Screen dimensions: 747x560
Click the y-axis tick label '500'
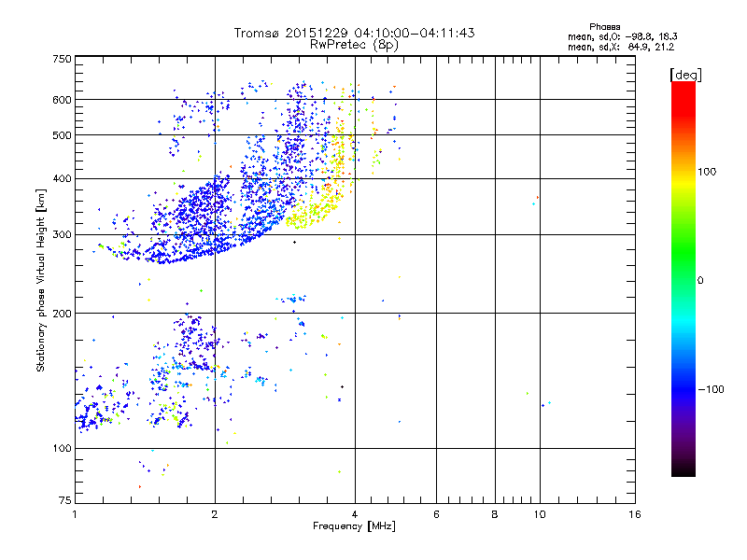(x=62, y=135)
